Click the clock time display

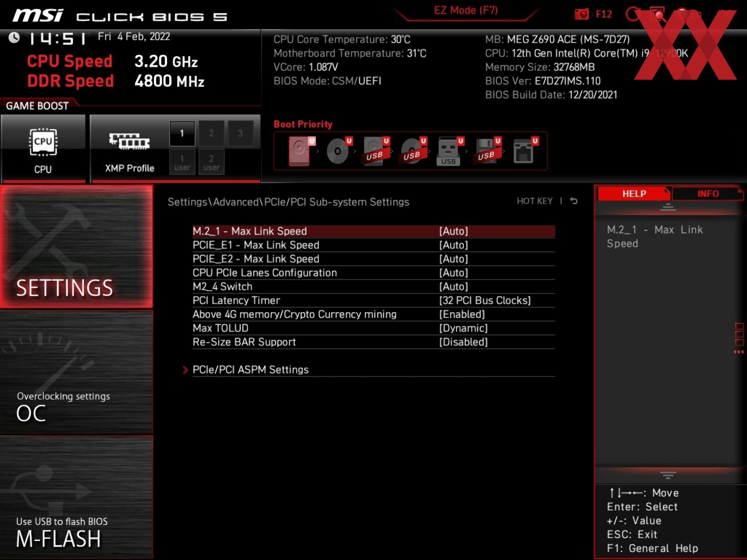[x=57, y=38]
